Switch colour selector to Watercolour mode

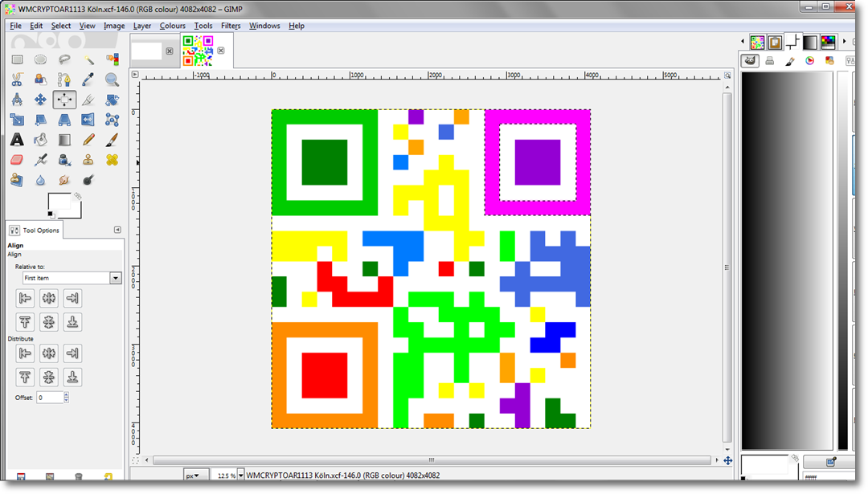click(x=790, y=61)
